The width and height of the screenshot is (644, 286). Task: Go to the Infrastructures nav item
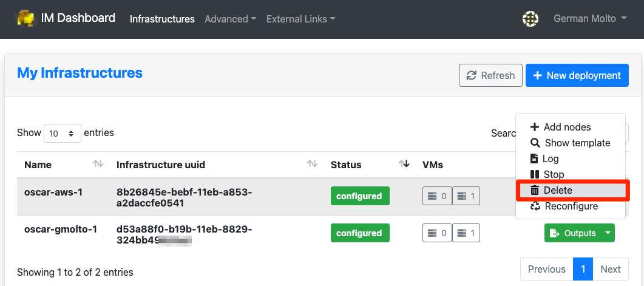point(162,19)
